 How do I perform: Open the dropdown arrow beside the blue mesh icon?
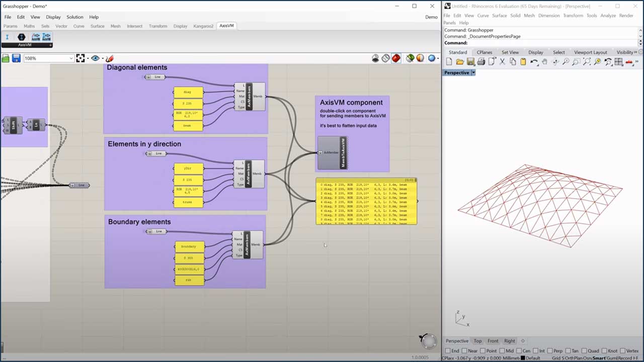tap(438, 59)
